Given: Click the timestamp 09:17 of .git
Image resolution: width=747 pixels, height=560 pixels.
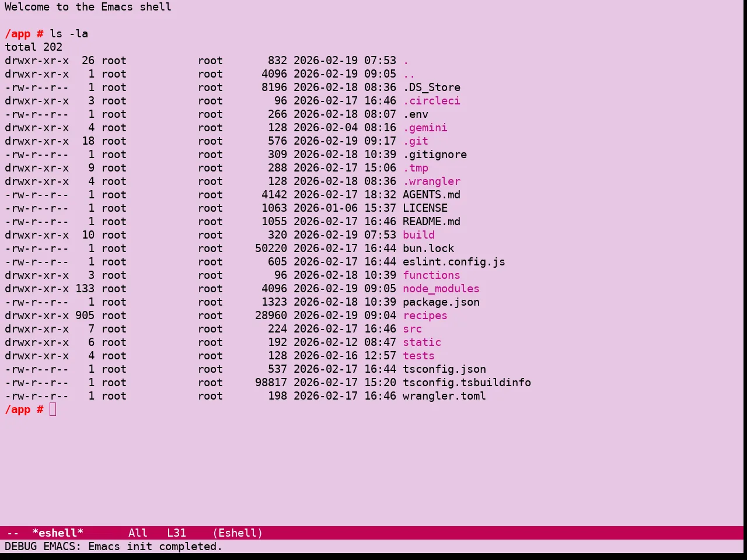Looking at the screenshot, I should coord(380,141).
